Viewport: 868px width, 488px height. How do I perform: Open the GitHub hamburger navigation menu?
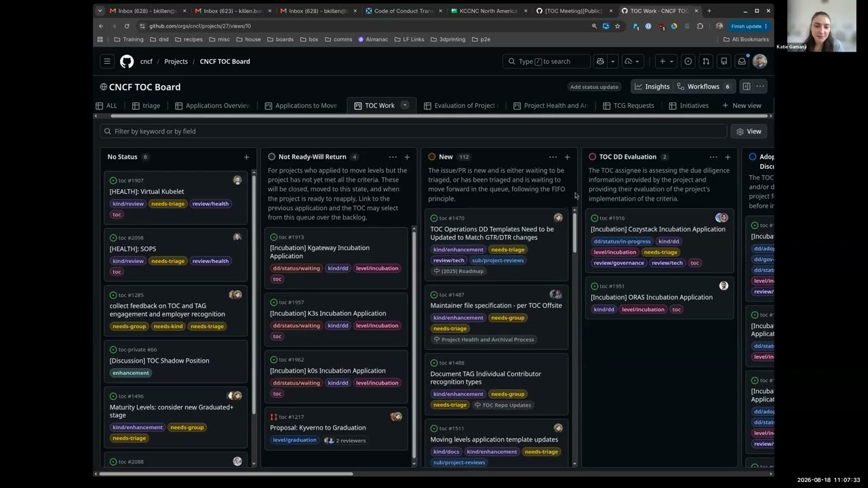107,62
